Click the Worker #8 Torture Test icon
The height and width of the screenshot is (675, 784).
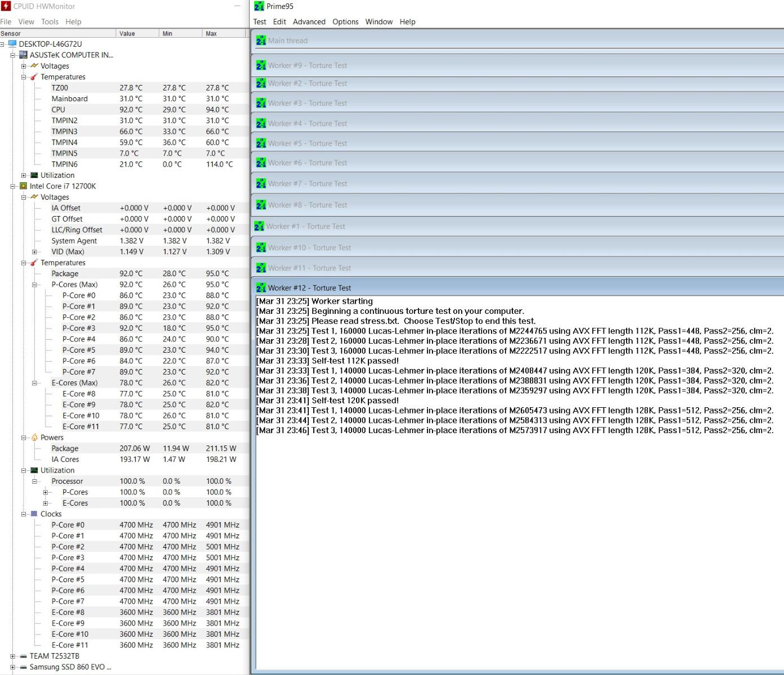(261, 205)
